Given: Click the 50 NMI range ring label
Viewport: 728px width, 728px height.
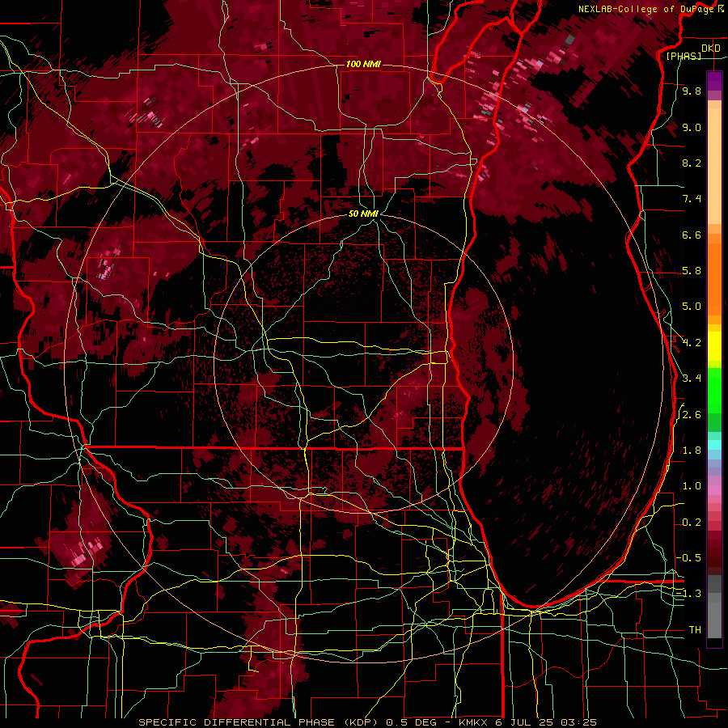Looking at the screenshot, I should point(363,214).
